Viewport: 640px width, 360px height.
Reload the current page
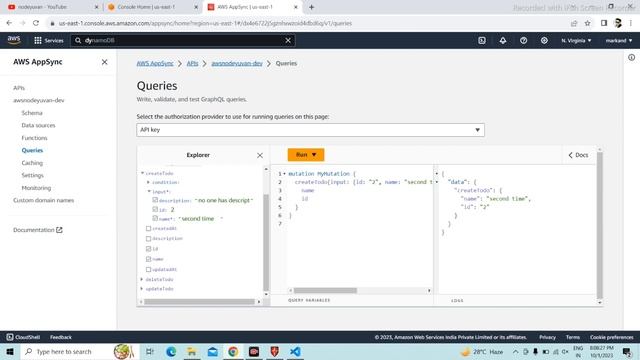pos(36,23)
